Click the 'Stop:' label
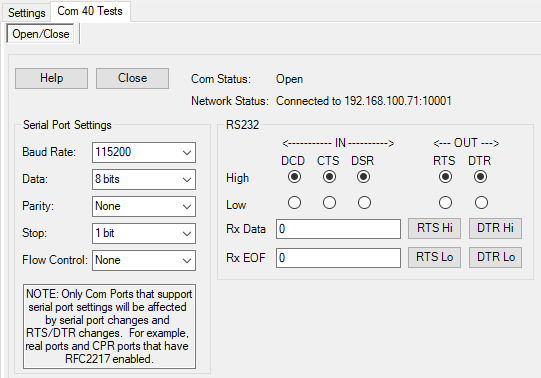This screenshot has width=541, height=378. pyautogui.click(x=34, y=233)
